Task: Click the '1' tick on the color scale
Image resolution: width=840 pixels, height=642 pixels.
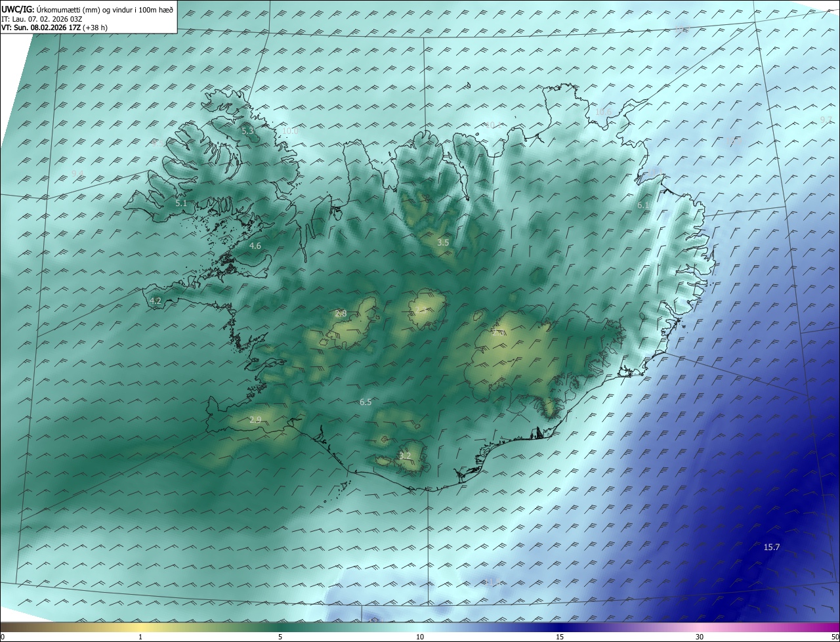Action: [x=140, y=637]
